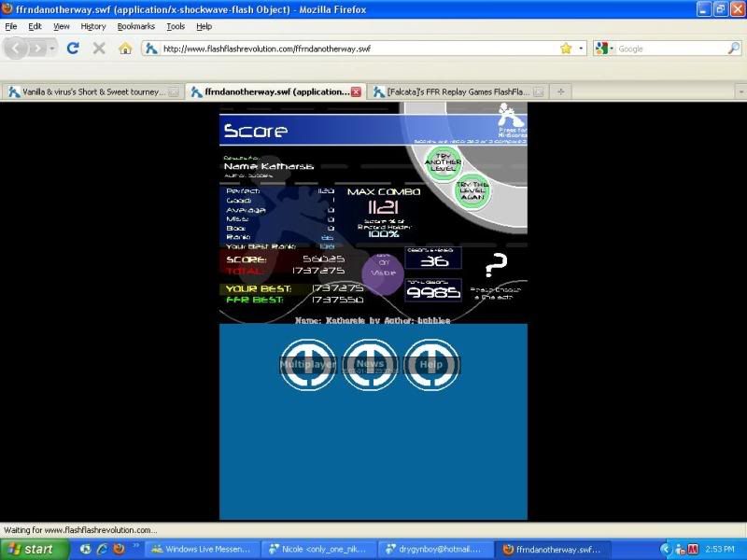The height and width of the screenshot is (560, 747).
Task: Go to the Firefox home page icon
Action: pos(124,49)
